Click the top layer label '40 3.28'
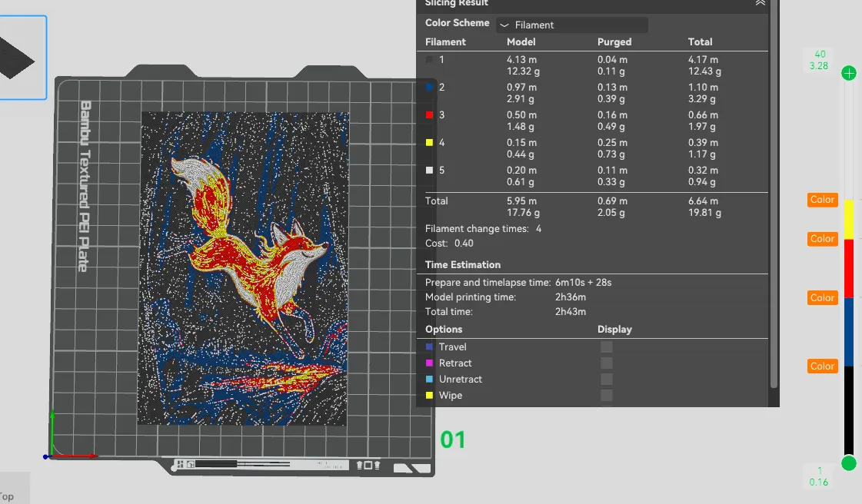This screenshot has height=504, width=862. click(819, 60)
